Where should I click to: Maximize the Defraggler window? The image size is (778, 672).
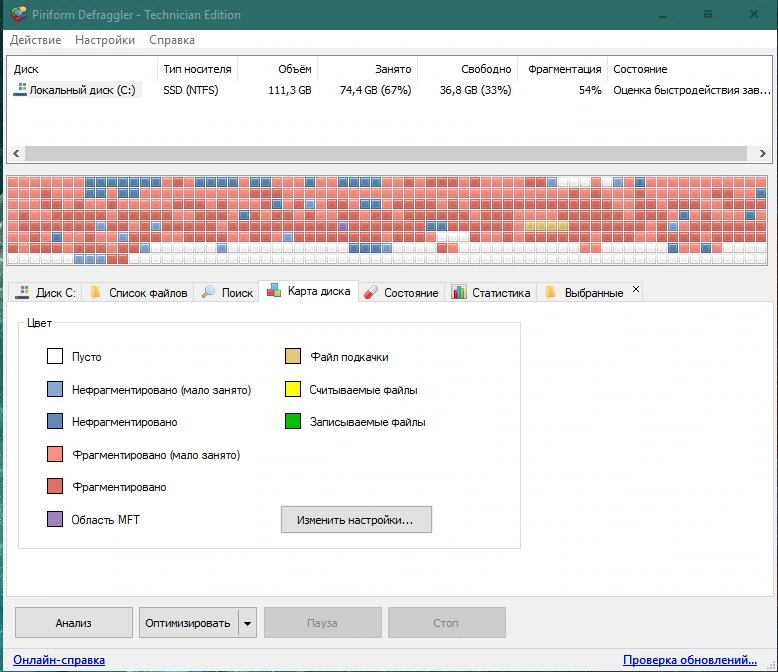tap(708, 14)
